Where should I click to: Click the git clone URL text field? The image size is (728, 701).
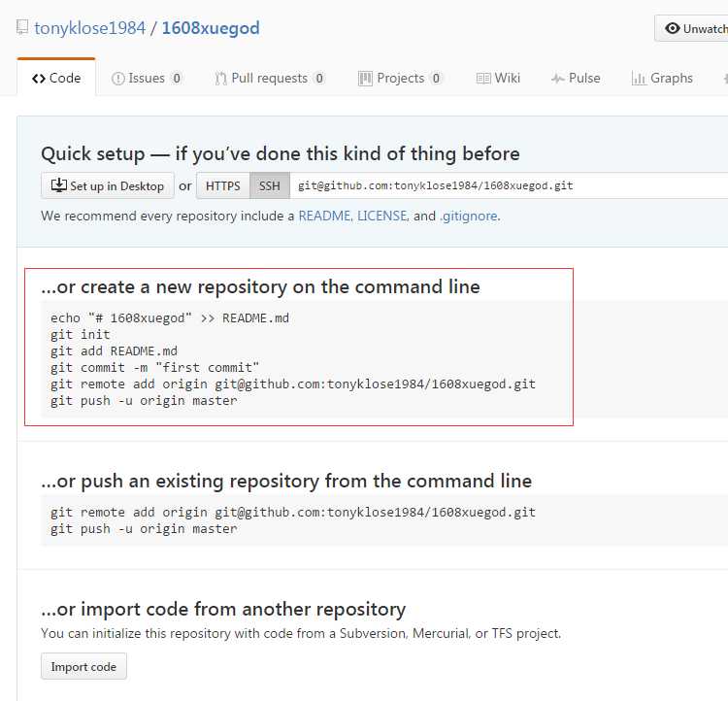509,185
